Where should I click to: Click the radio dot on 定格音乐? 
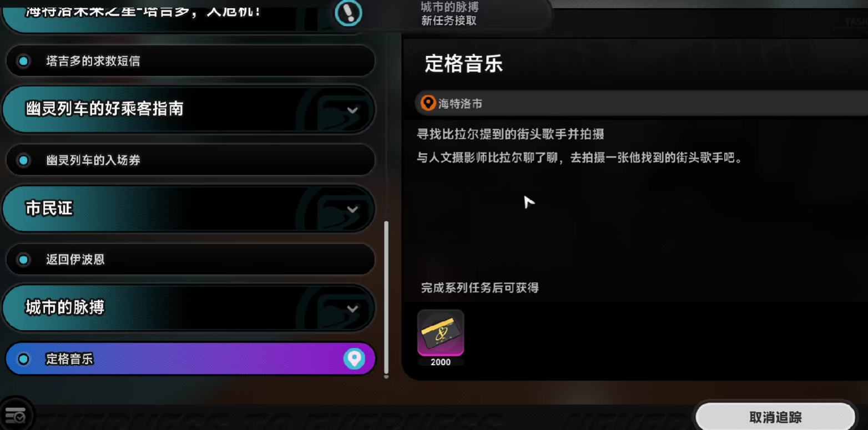click(x=23, y=359)
